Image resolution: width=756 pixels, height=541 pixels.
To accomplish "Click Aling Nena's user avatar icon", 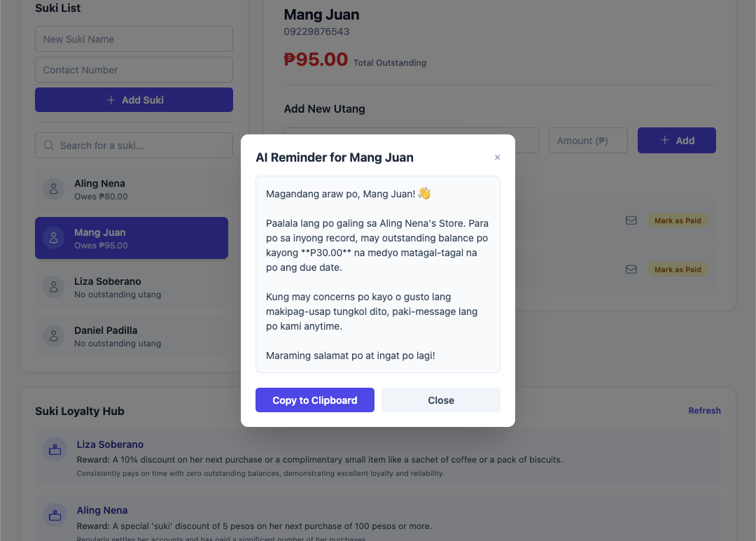I will [54, 190].
